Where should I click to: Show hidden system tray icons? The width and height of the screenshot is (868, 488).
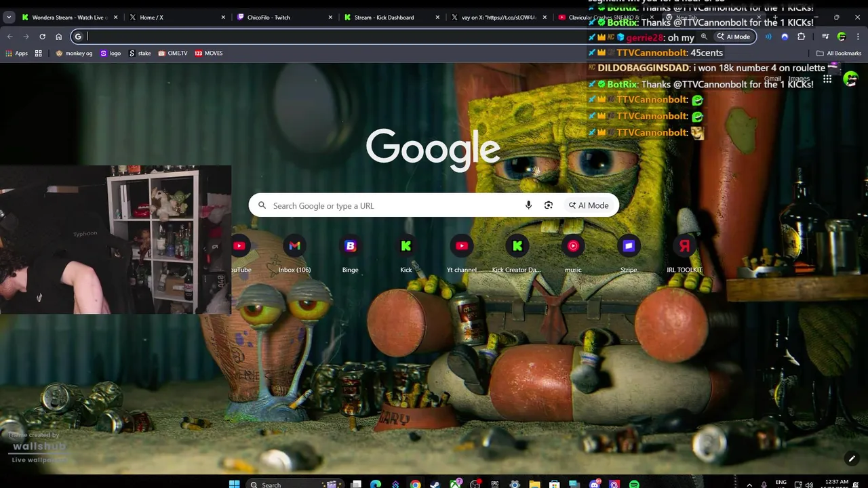(x=749, y=484)
